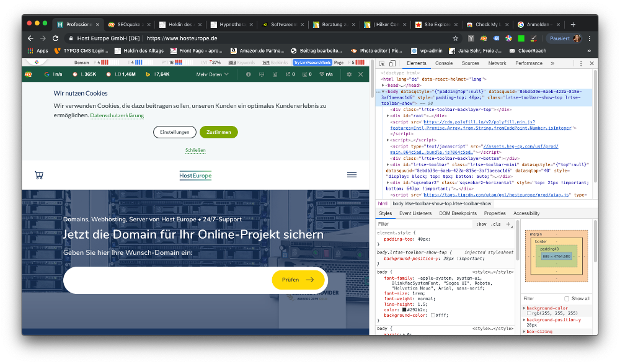Click the HostEurope logo
The height and width of the screenshot is (364, 620).
[x=195, y=175]
